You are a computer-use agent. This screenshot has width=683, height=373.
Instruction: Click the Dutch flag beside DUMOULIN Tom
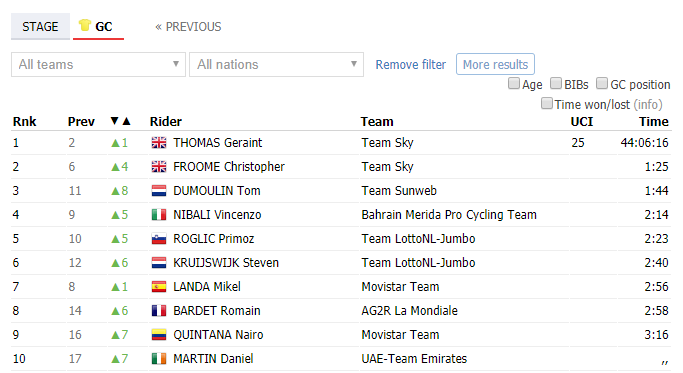(x=159, y=190)
